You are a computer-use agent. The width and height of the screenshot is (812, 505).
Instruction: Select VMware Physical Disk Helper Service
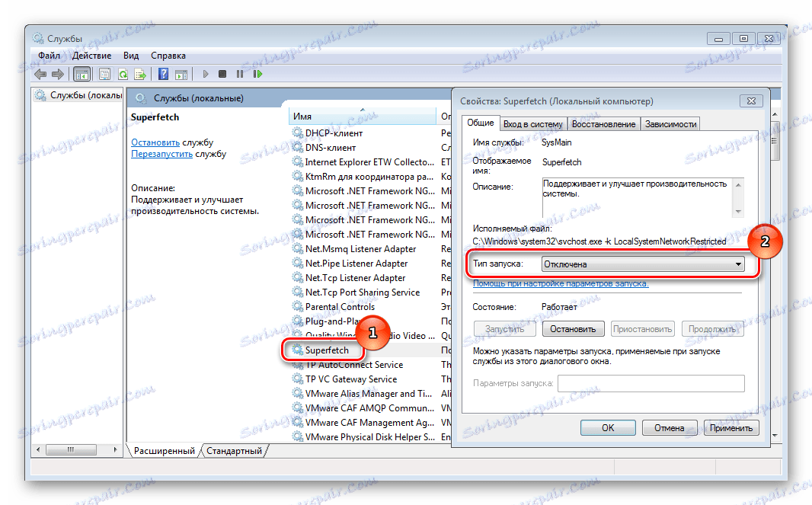click(x=369, y=438)
